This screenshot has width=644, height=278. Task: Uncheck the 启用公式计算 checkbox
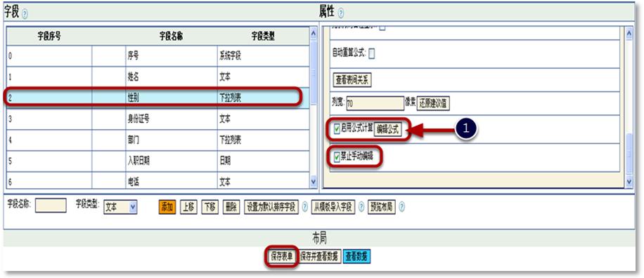point(337,129)
